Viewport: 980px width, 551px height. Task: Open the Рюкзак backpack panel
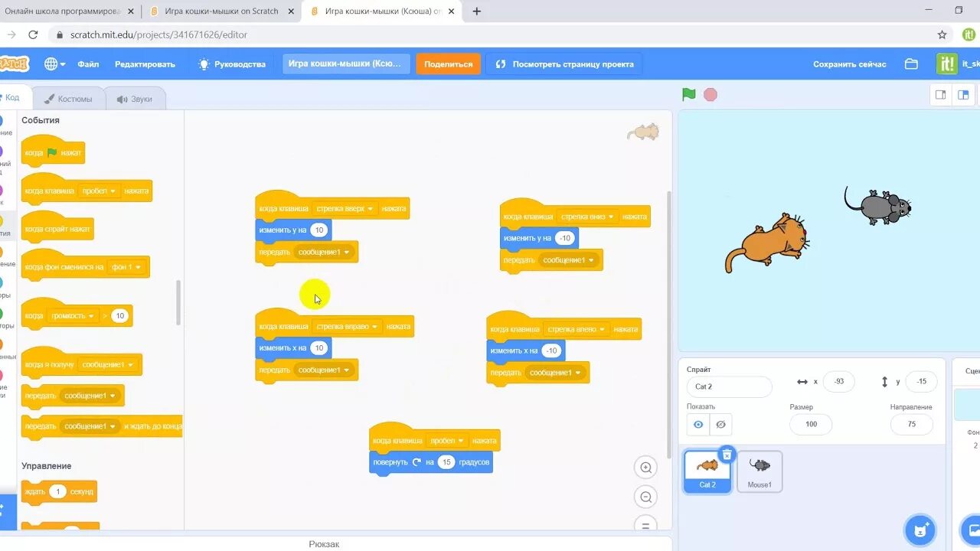pyautogui.click(x=324, y=543)
